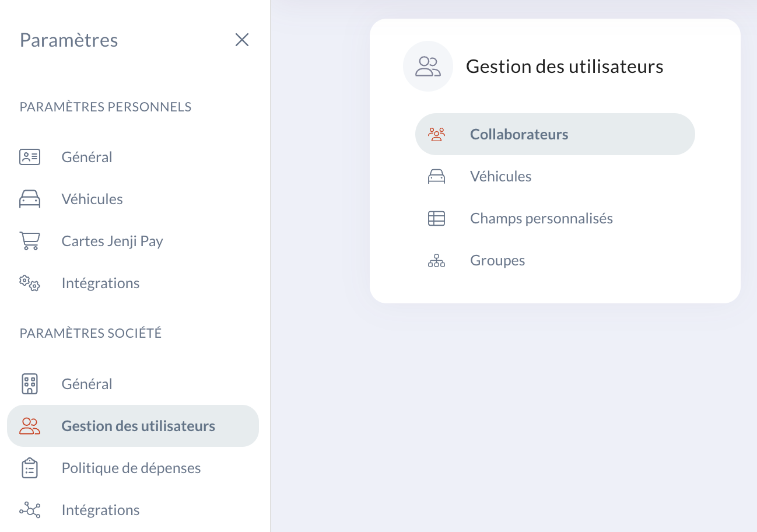Click the table icon beside Champs personnalisés

436,218
